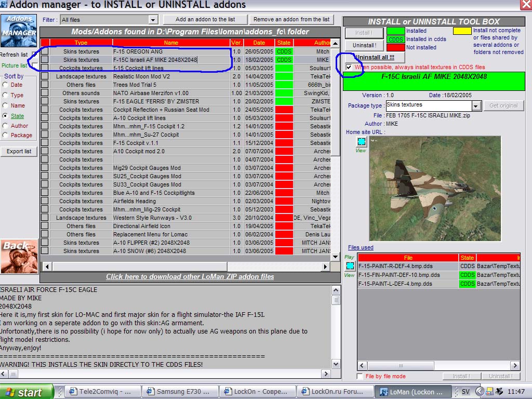This screenshot has width=532, height=399.
Task: Click the Back pilot image icon
Action: click(19, 257)
